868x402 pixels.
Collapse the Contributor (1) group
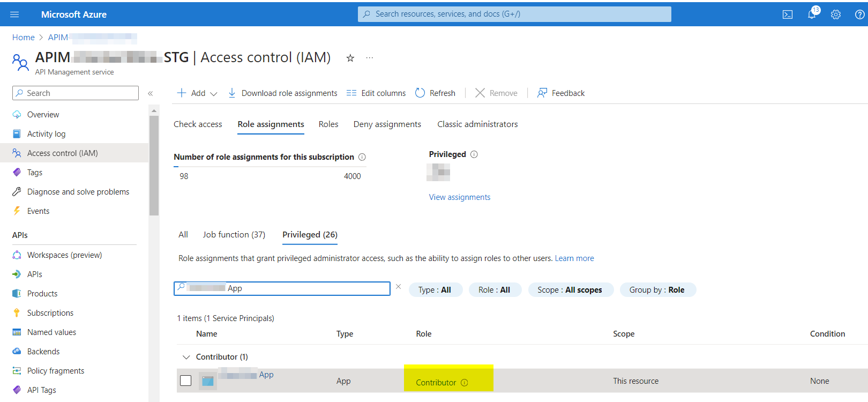(186, 357)
